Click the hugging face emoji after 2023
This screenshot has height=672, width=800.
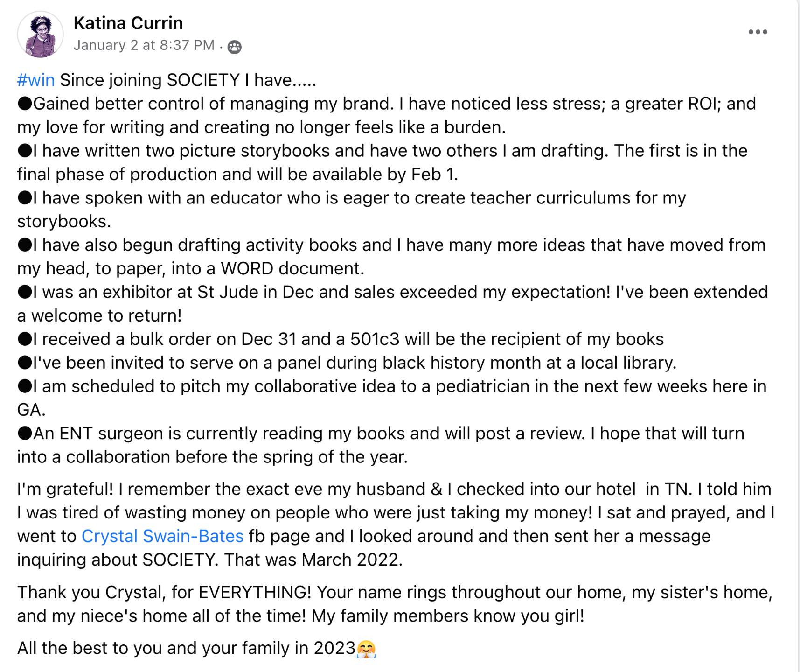(x=366, y=649)
